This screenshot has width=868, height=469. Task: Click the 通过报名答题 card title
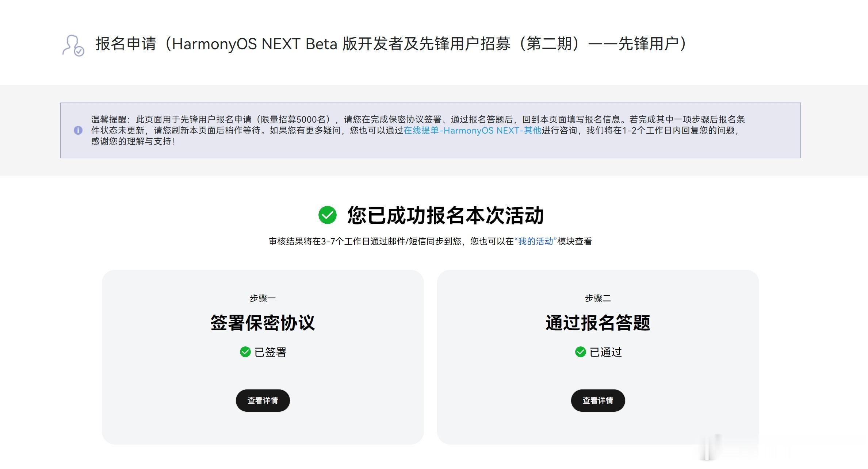point(598,323)
